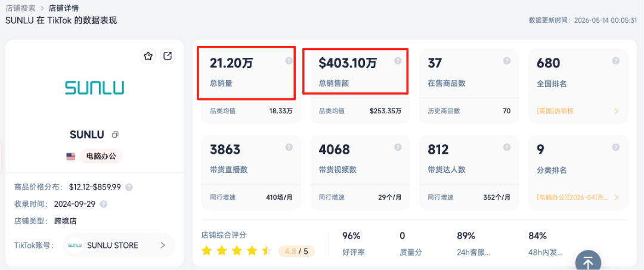This screenshot has height=270, width=644.
Task: Click help icon on 带货视频数 card
Action: pyautogui.click(x=398, y=147)
